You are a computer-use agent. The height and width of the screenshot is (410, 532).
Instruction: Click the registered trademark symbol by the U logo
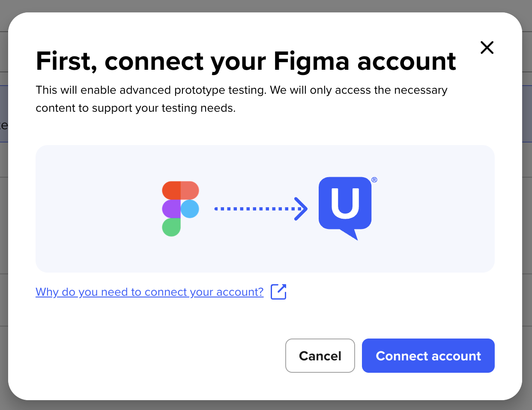coord(374,180)
